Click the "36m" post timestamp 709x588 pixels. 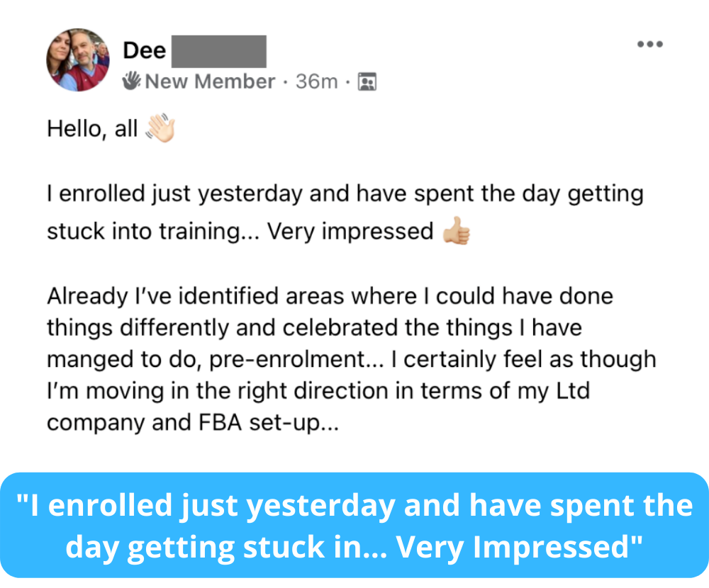[316, 82]
